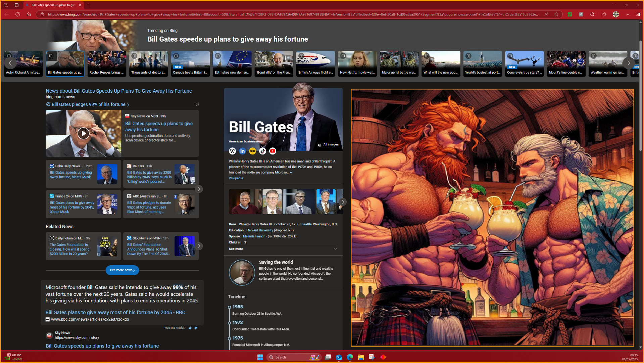This screenshot has height=363, width=644.
Task: Open Task View on the taskbar
Action: (x=328, y=357)
